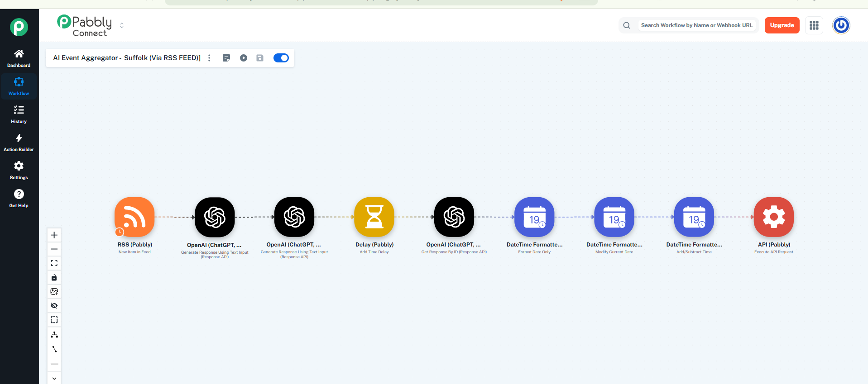Select the API (Pabbly) gear node
This screenshot has width=868, height=384.
click(x=774, y=217)
